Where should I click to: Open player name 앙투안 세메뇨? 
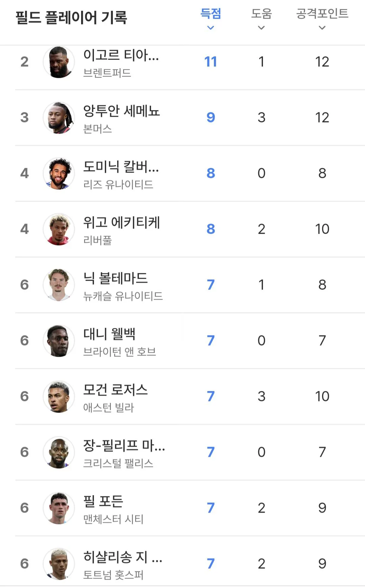point(121,111)
